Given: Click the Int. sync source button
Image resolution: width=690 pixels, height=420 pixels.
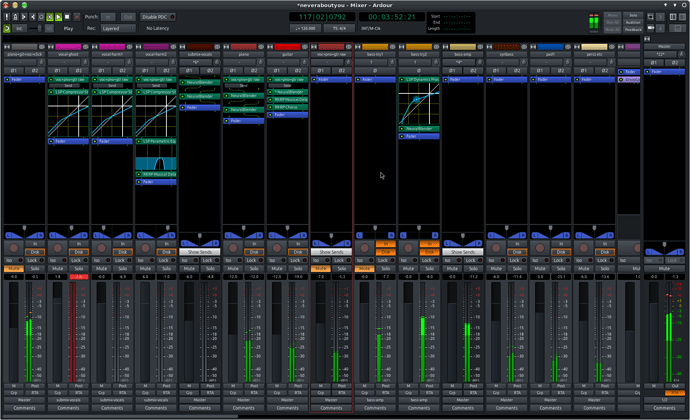Looking at the screenshot, I should [19, 28].
